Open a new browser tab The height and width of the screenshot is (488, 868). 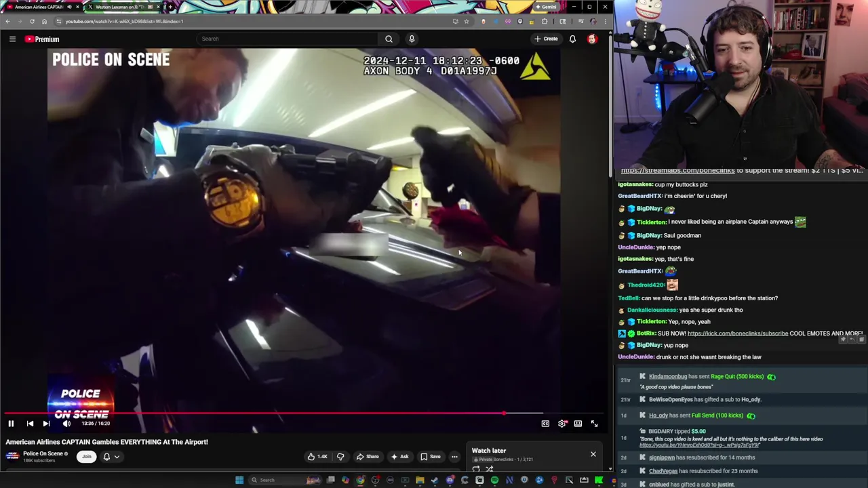coord(170,7)
